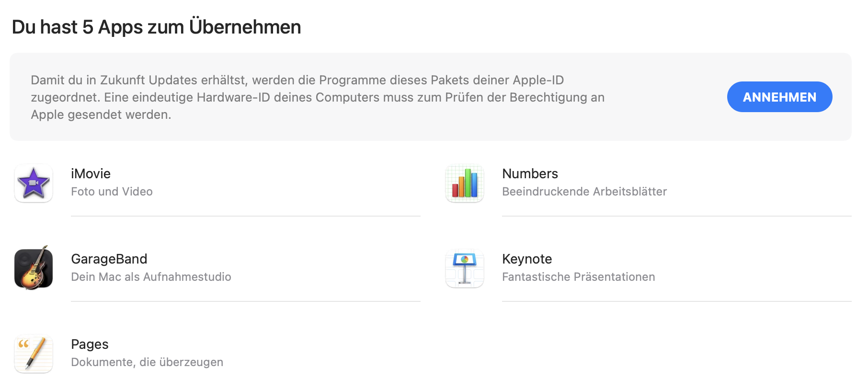The image size is (868, 391).
Task: Click the "Beeindruckende Arbeitsblätter" description
Action: (584, 192)
